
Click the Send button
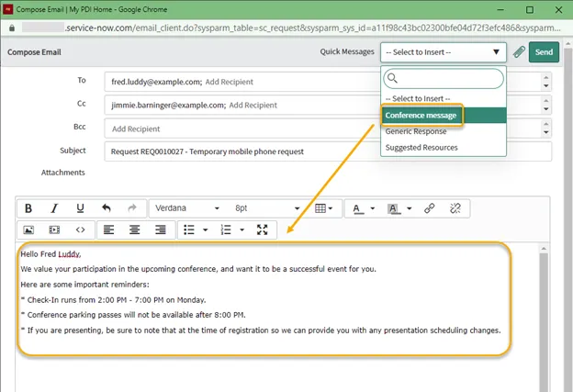pos(544,52)
